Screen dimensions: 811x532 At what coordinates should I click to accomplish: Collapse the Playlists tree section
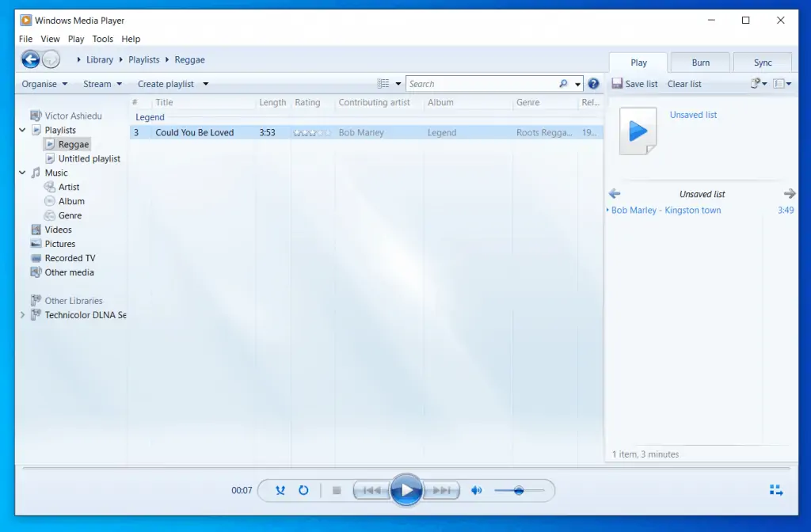click(x=22, y=130)
